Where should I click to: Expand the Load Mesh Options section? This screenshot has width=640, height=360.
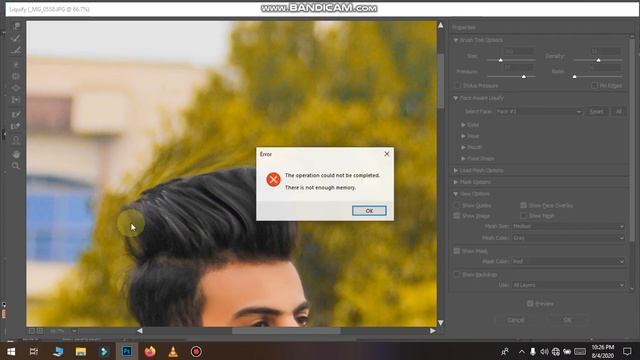[x=456, y=171]
